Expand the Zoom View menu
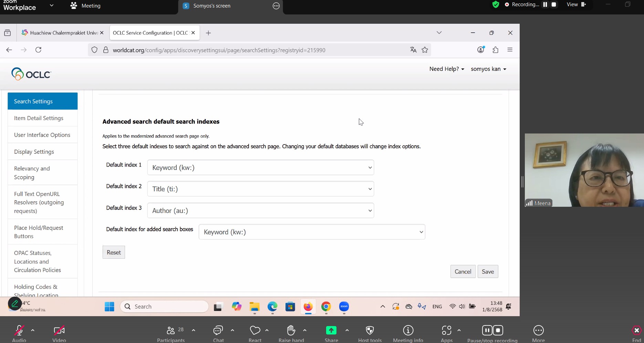This screenshot has height=343, width=644. 576,4
